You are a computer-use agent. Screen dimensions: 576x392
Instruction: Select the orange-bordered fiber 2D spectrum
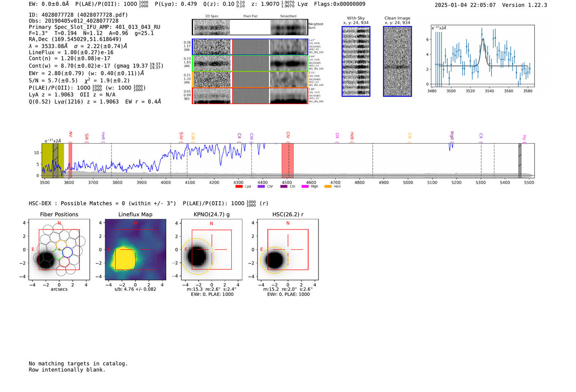(x=212, y=79)
